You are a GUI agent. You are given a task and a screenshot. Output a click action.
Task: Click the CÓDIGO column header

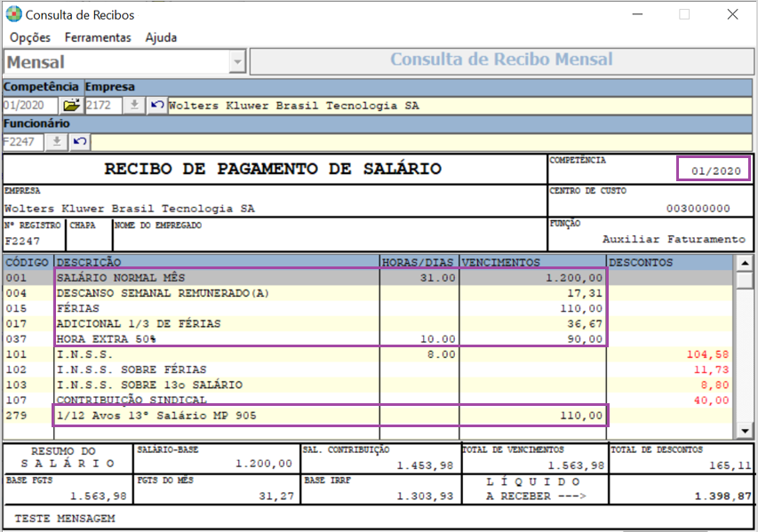click(27, 262)
